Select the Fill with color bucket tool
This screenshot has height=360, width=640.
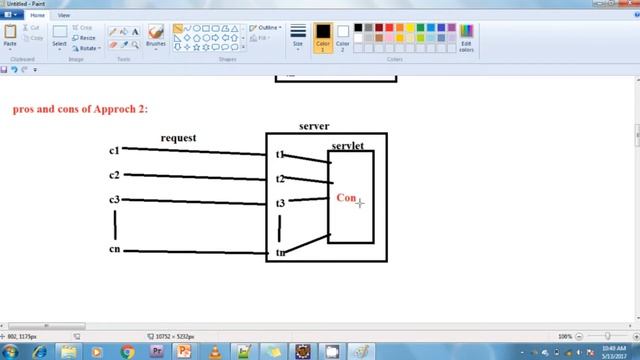124,32
